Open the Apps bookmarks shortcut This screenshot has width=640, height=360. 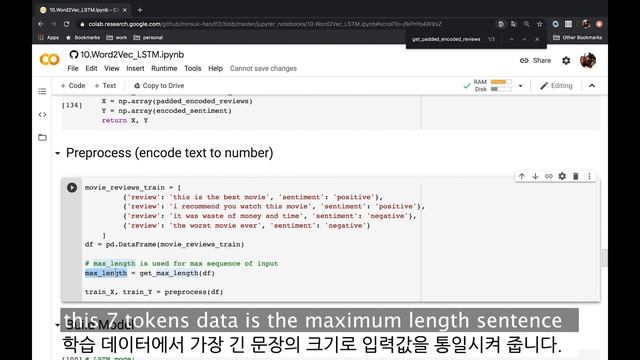tap(49, 38)
